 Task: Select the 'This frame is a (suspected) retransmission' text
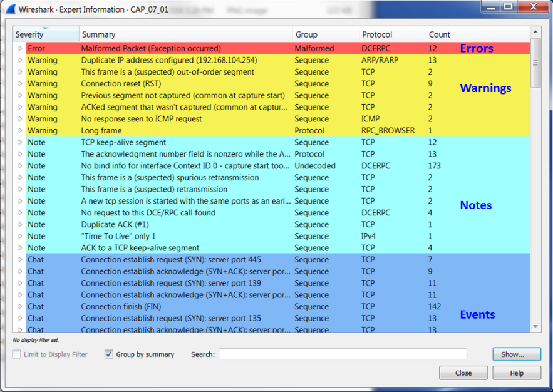click(x=154, y=189)
